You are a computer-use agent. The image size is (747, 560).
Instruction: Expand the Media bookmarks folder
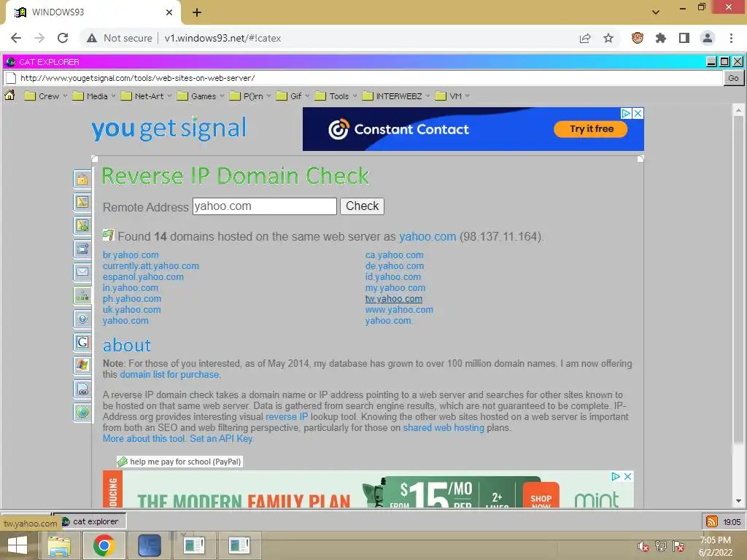tap(94, 96)
